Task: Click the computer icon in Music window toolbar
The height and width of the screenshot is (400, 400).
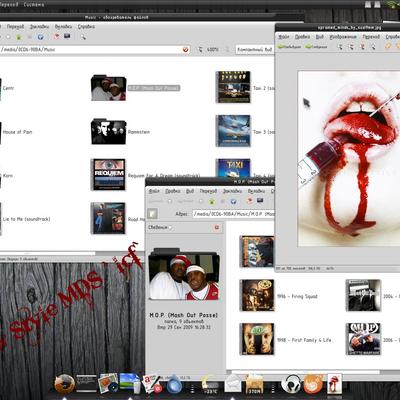Action: pos(67,36)
